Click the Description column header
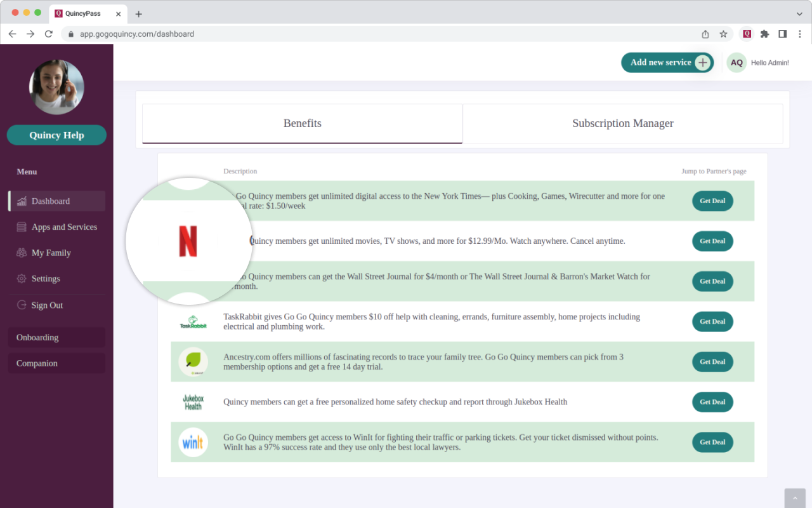 click(240, 171)
